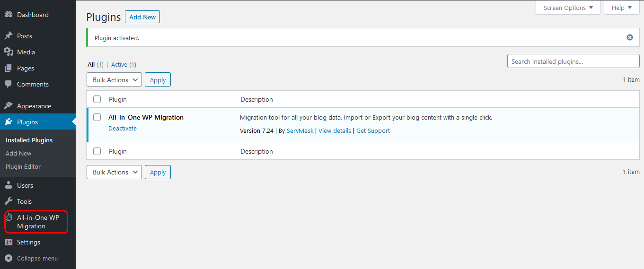This screenshot has height=269, width=644.
Task: Click the Media icon in sidebar
Action: (9, 52)
